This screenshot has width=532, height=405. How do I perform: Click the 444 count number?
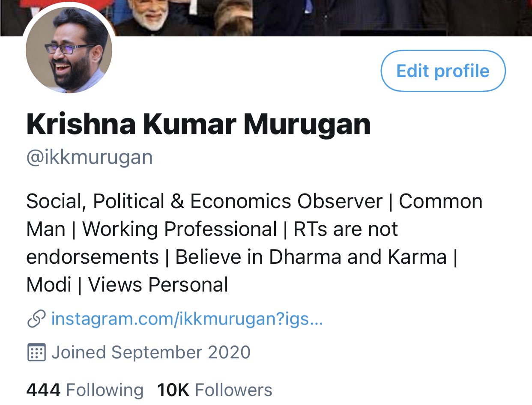43,390
